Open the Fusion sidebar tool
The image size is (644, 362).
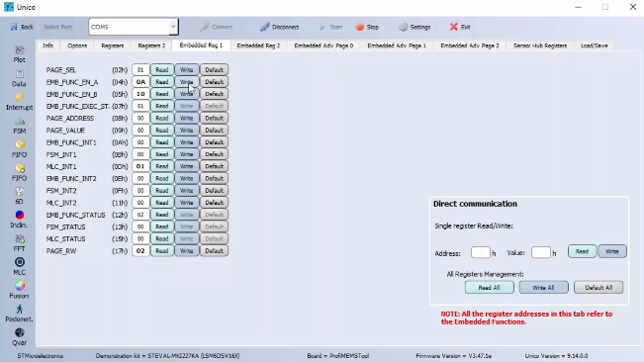click(x=20, y=290)
